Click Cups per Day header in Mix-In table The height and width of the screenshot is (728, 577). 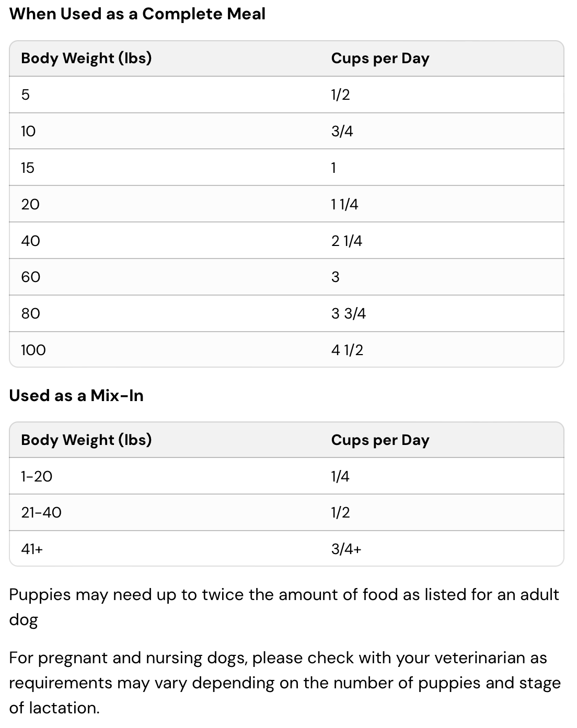click(380, 440)
